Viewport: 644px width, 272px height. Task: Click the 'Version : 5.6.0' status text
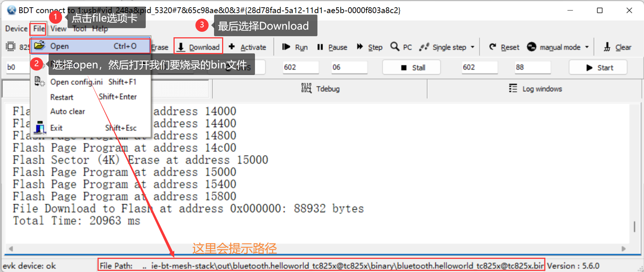(x=573, y=266)
